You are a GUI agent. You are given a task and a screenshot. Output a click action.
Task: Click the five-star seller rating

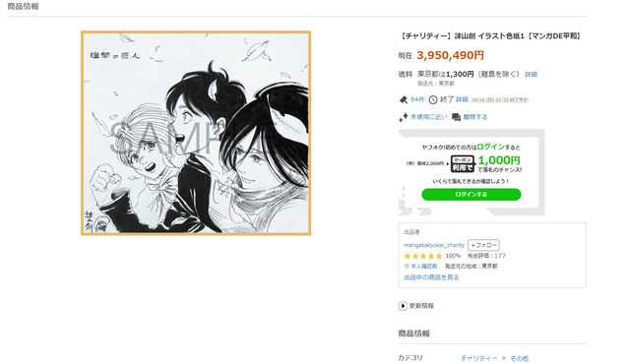pos(422,256)
